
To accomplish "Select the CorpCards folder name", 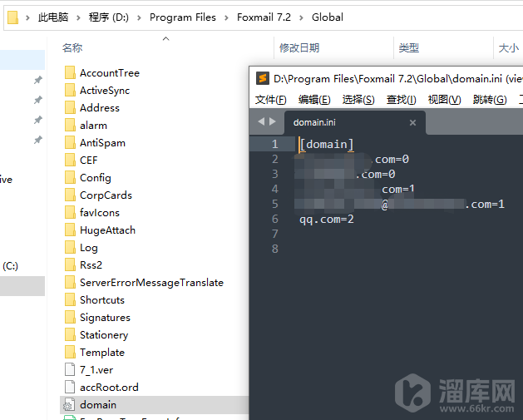I will pos(106,195).
